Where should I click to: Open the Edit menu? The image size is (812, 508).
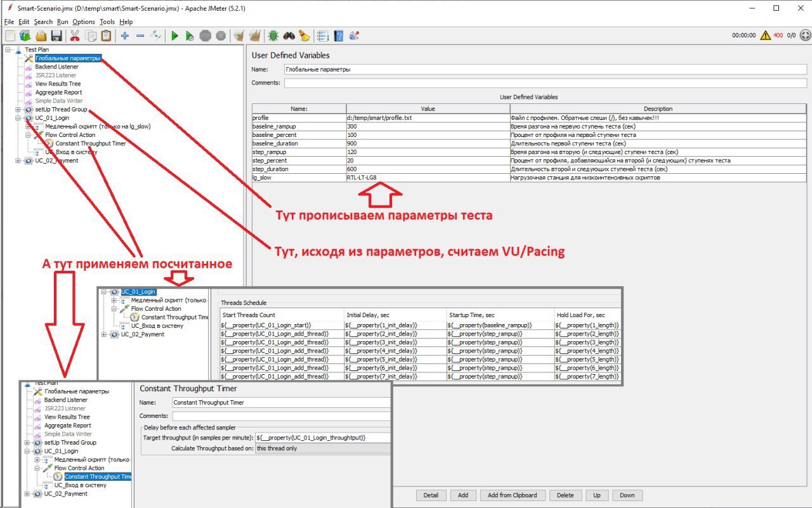24,22
